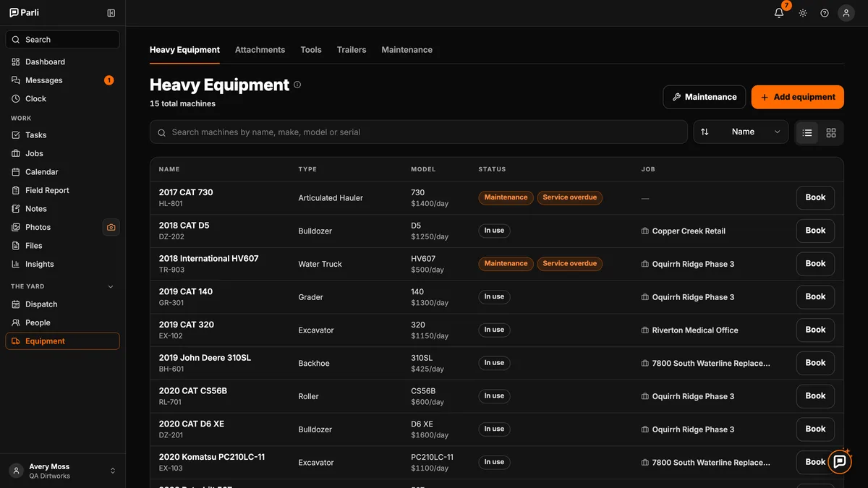The height and width of the screenshot is (488, 868).
Task: Book the 2017 CAT 730
Action: (815, 197)
